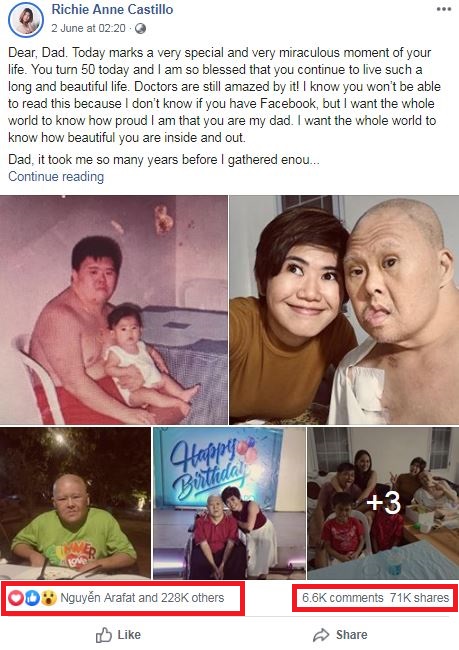The width and height of the screenshot is (459, 650).
Task: Click Richie Anne Castillo's profile picture
Action: (x=26, y=20)
